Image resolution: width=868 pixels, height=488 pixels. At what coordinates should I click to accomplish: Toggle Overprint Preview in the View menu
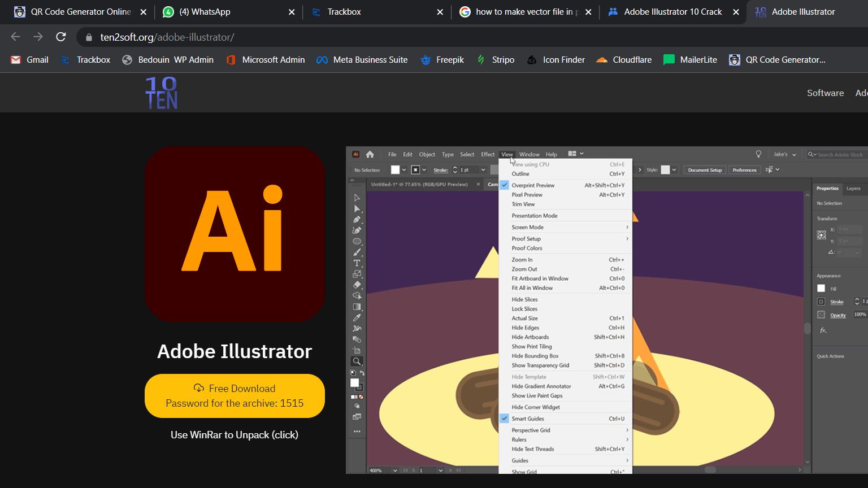pyautogui.click(x=533, y=185)
